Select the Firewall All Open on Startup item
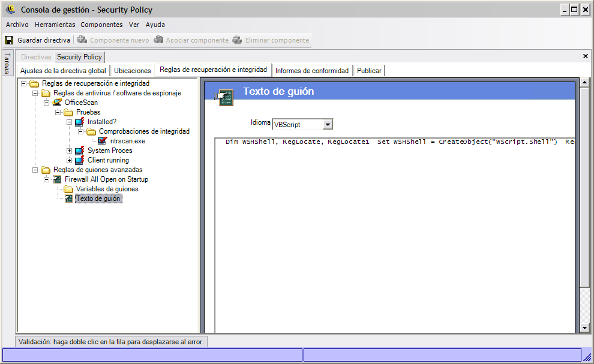The height and width of the screenshot is (364, 594). (106, 179)
